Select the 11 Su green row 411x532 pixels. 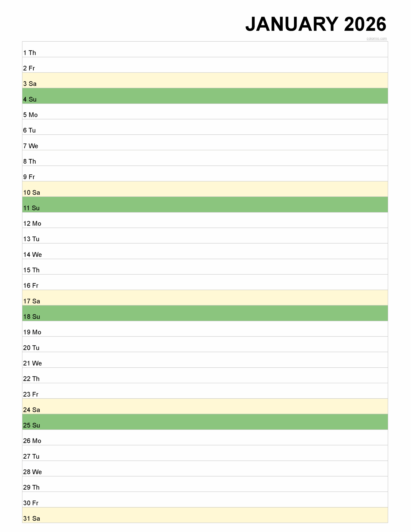coord(205,205)
